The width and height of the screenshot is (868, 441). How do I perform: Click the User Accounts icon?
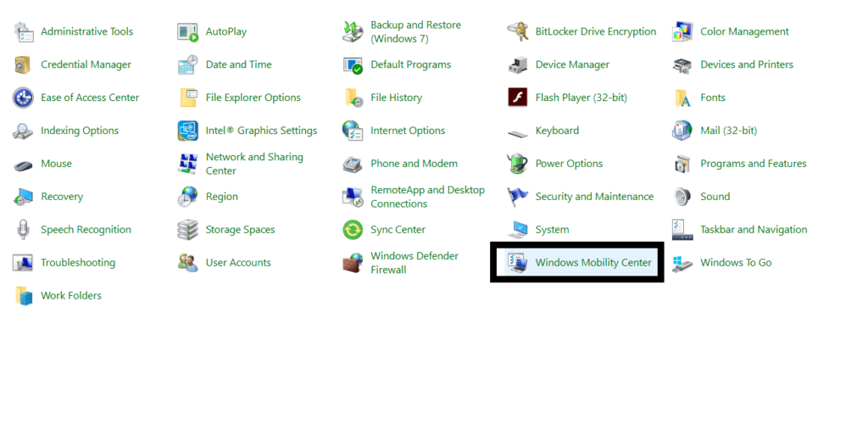(x=187, y=263)
